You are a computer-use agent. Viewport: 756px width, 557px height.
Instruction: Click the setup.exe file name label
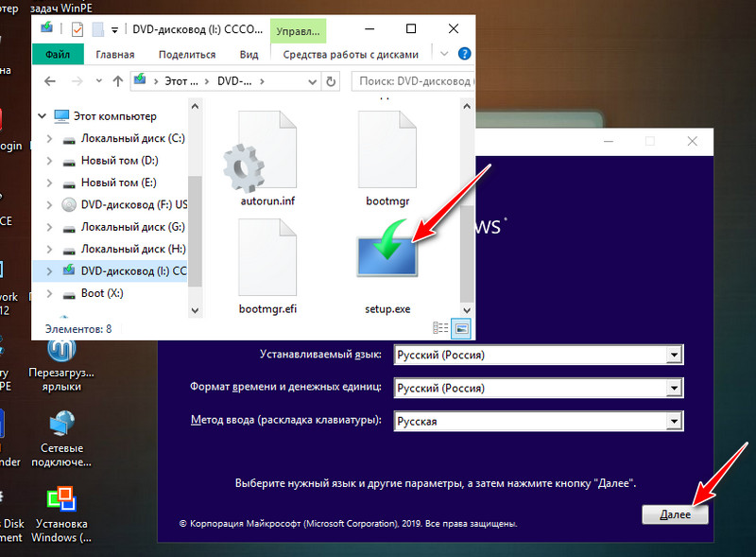(387, 309)
